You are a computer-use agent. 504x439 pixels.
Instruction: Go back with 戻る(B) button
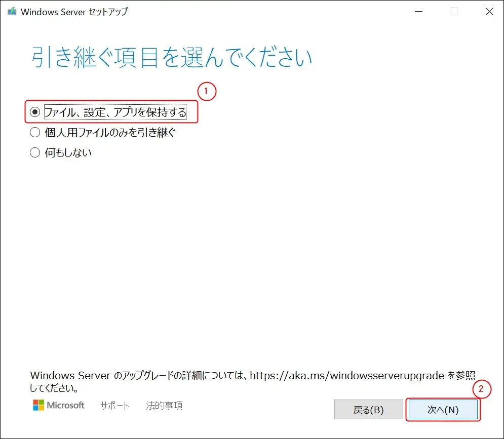(368, 410)
